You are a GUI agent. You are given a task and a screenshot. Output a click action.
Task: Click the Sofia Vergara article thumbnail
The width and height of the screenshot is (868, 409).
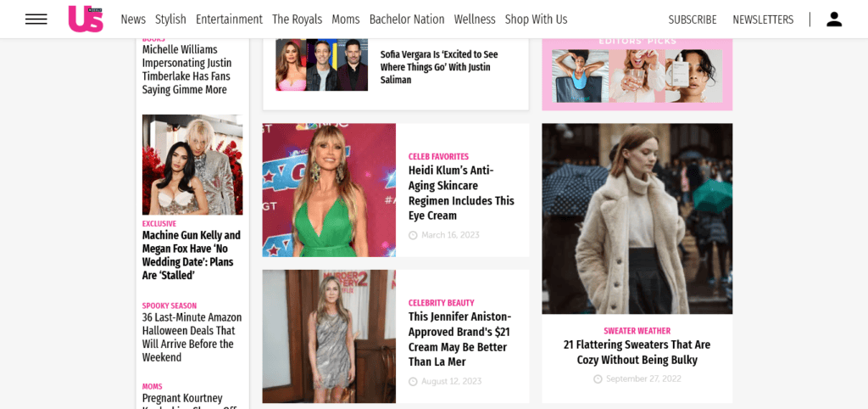[x=321, y=64]
